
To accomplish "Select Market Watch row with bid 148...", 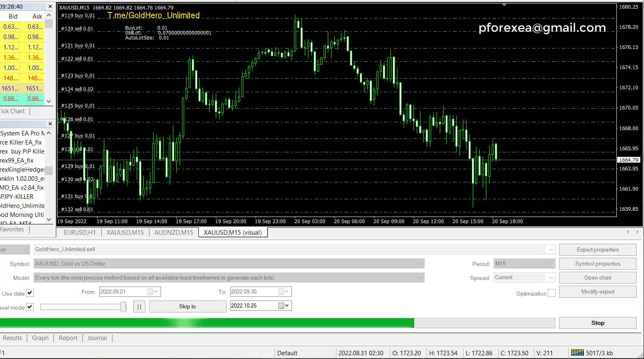I will point(22,78).
